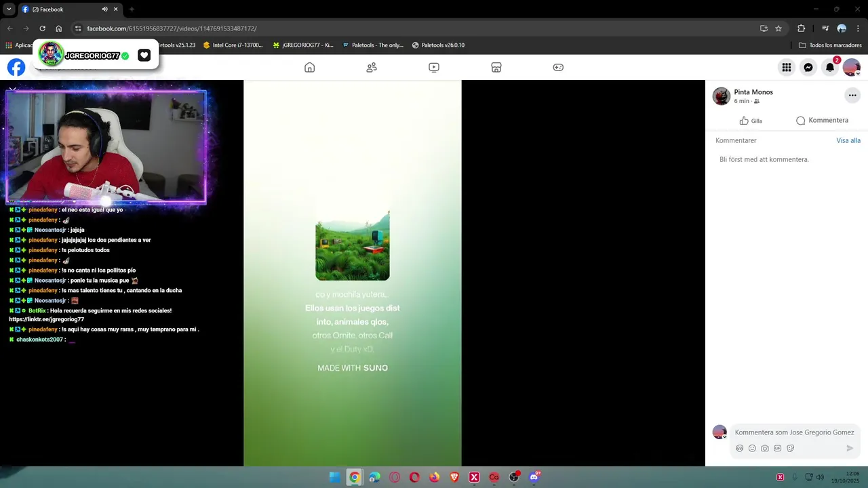Open the Paletools v26.0.10 bookmark
The height and width of the screenshot is (488, 868).
click(x=438, y=45)
